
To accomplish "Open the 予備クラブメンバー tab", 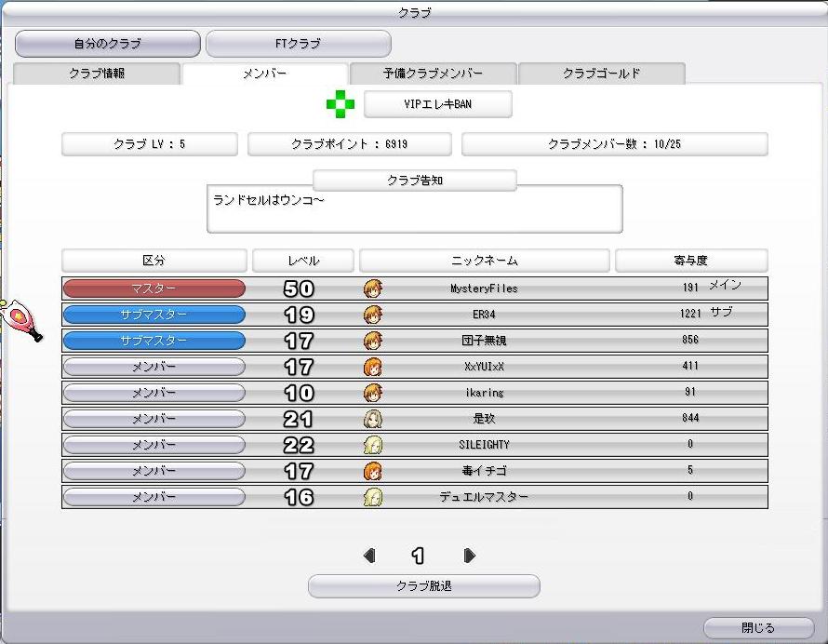I will point(433,74).
